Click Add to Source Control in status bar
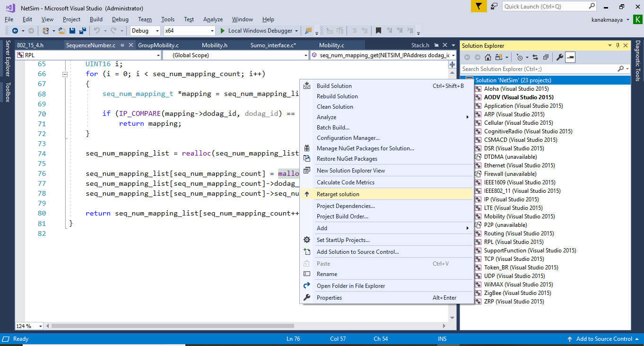The image size is (644, 346). (604, 339)
